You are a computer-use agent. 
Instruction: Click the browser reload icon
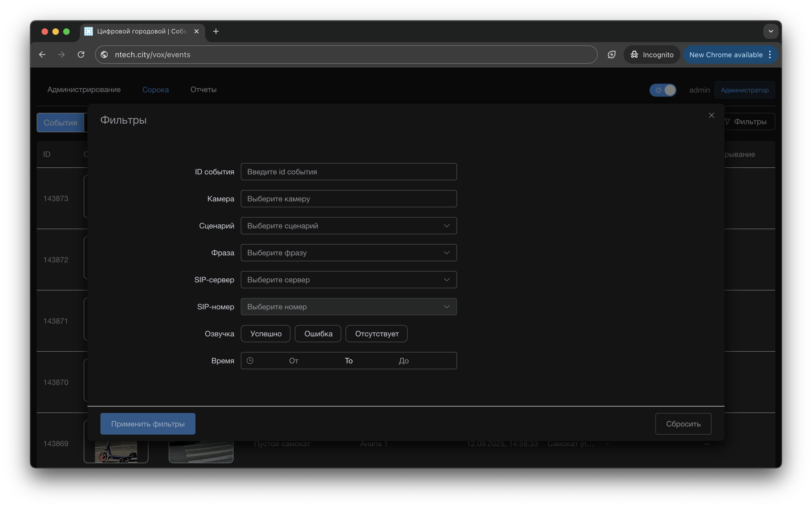click(x=81, y=55)
